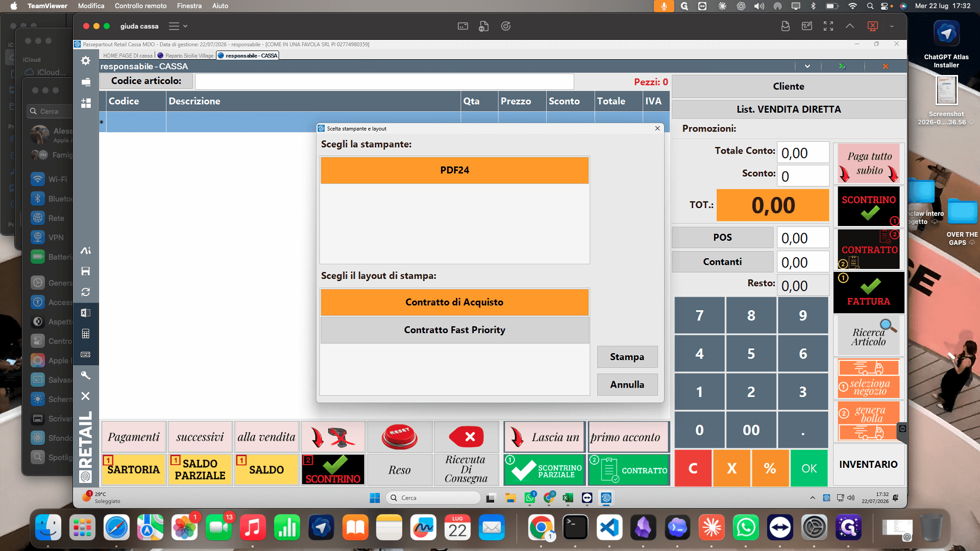
Task: Click the green OK key on keypad
Action: click(809, 468)
